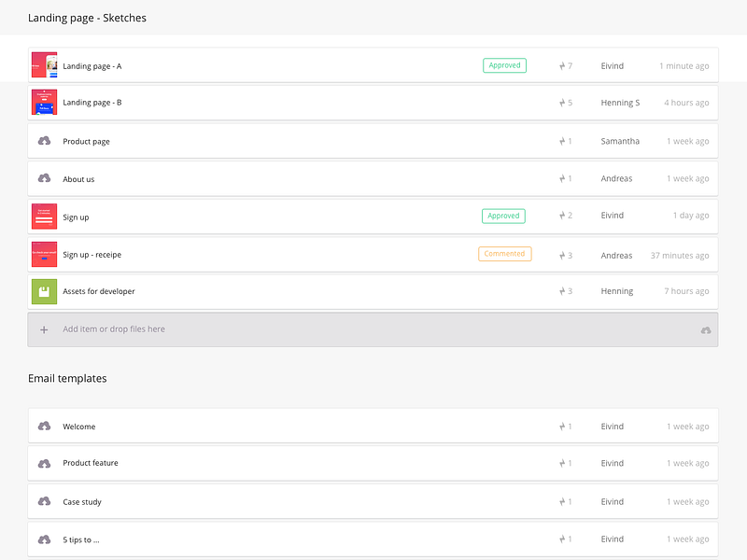Click the Commented status badge
The width and height of the screenshot is (747, 560).
[x=504, y=254]
